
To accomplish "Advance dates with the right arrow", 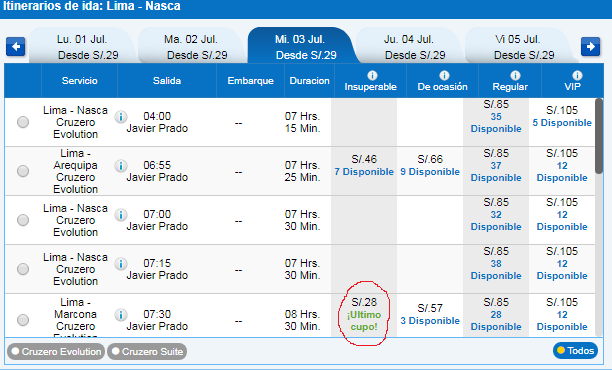I will tap(591, 47).
